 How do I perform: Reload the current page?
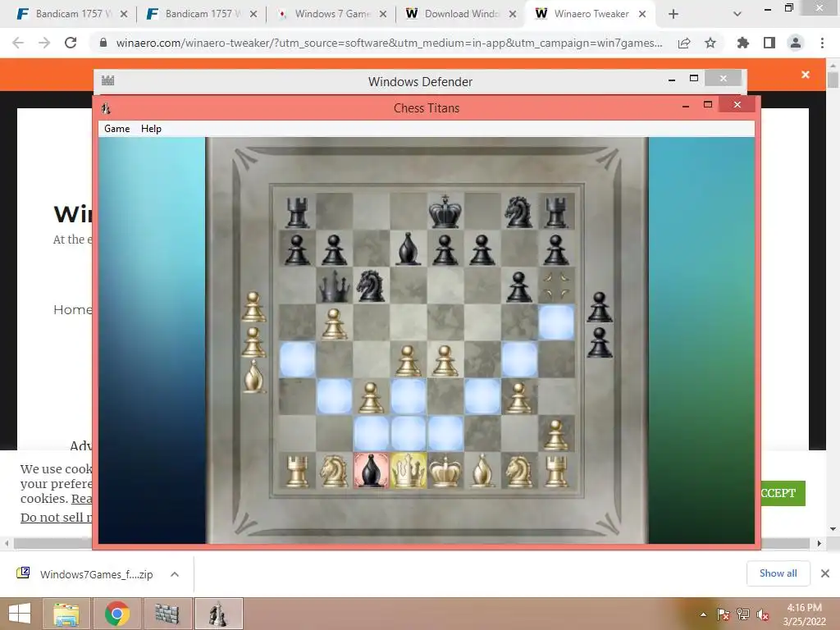click(x=71, y=43)
